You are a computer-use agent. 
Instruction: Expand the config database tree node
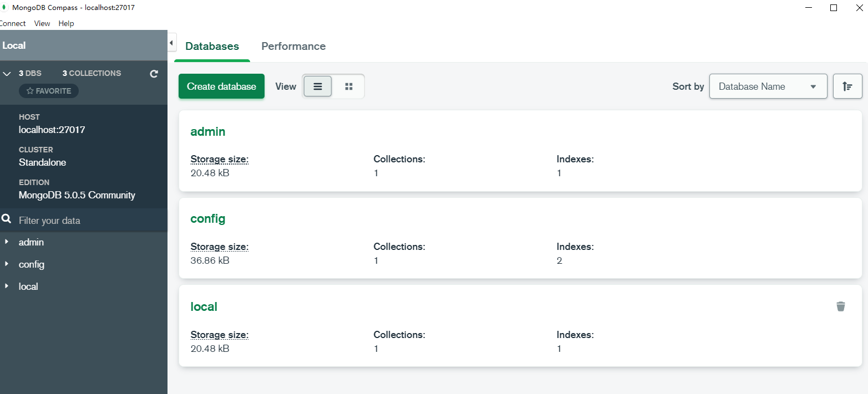click(7, 264)
